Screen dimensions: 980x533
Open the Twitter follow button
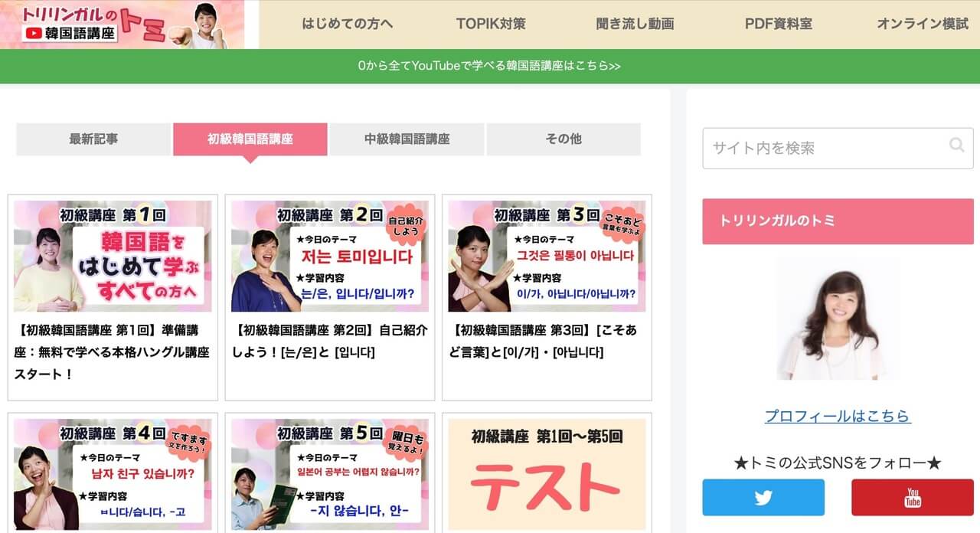tap(763, 497)
